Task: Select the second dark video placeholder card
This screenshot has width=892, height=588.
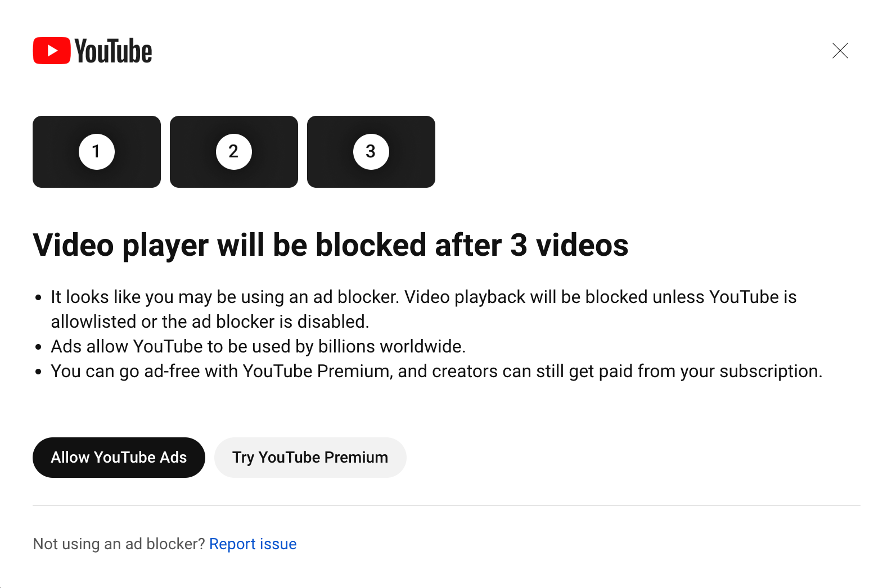Action: 234,152
